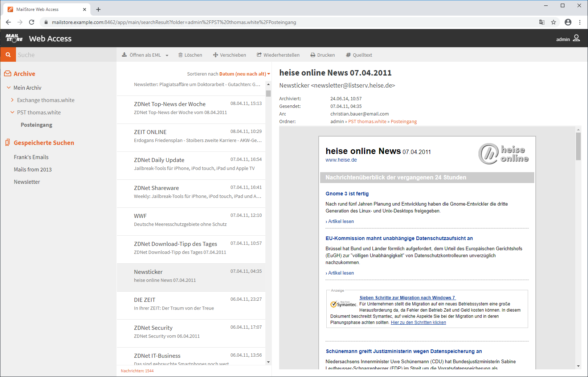Open a new browser tab

click(98, 9)
